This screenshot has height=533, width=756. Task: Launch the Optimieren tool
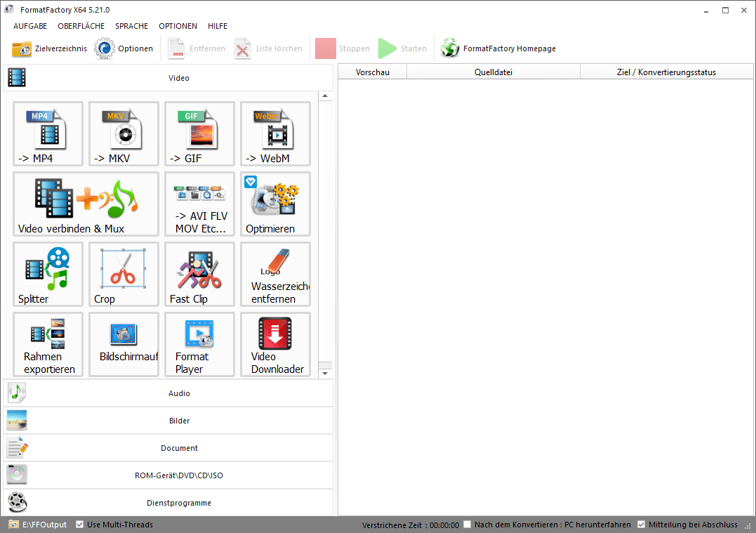point(275,204)
